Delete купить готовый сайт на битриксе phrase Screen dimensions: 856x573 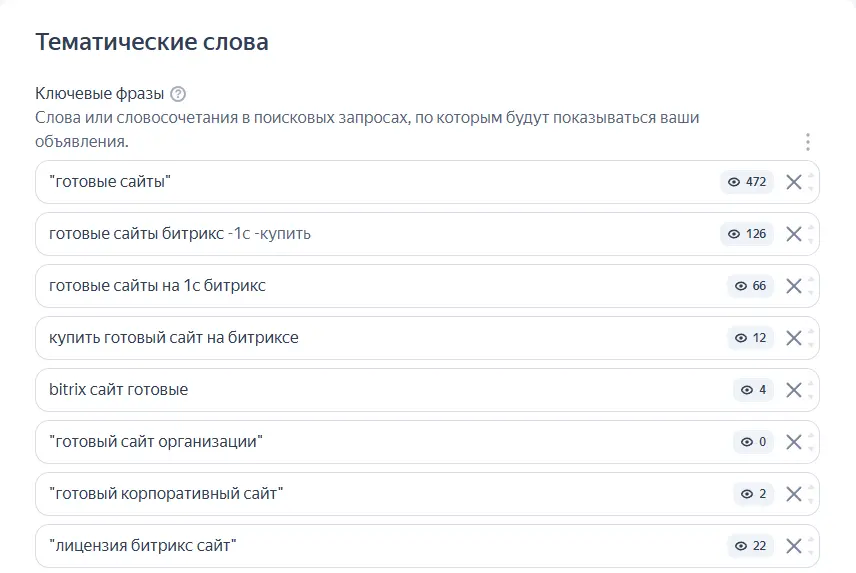point(794,338)
